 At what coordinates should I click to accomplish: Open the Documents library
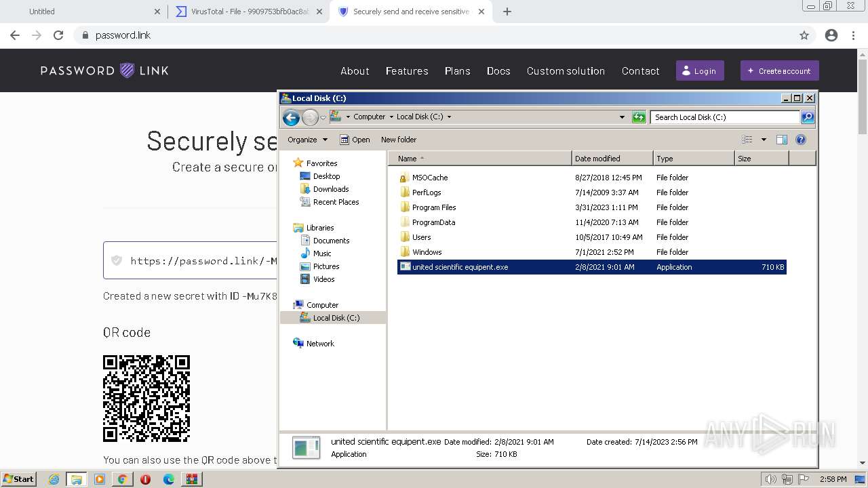[331, 241]
